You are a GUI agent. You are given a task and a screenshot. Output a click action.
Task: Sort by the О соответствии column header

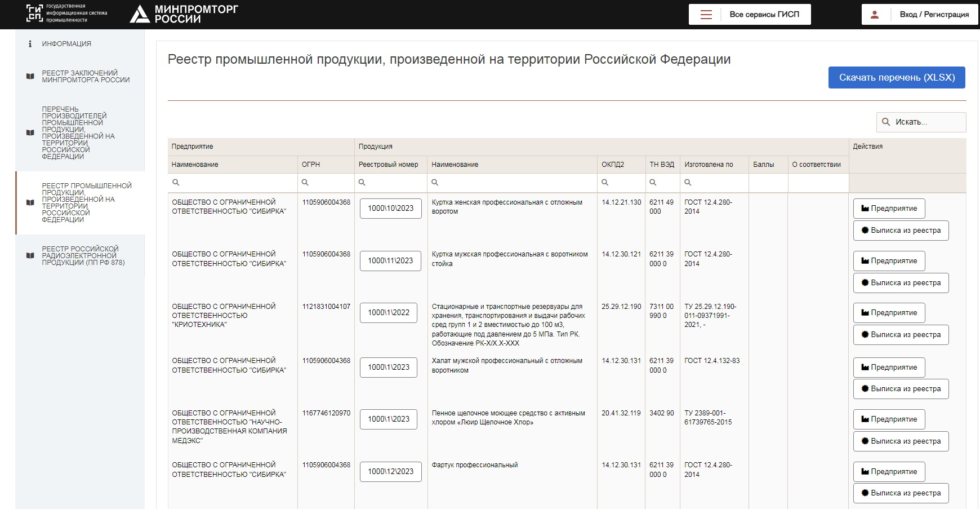pyautogui.click(x=818, y=165)
